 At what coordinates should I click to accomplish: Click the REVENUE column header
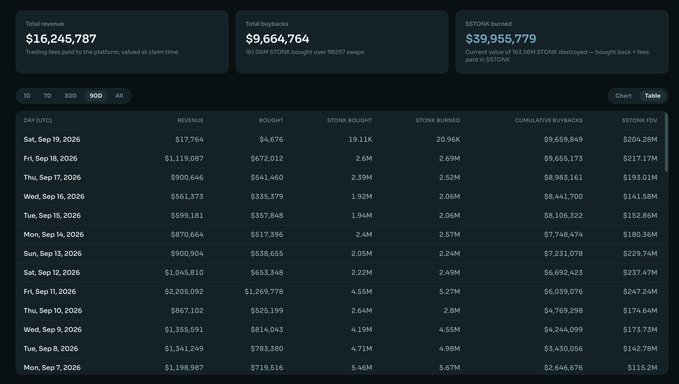pyautogui.click(x=190, y=120)
